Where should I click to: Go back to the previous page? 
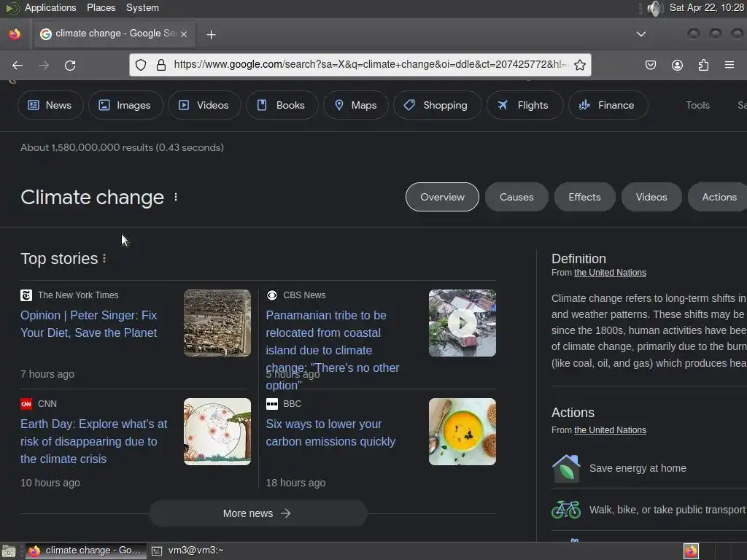(18, 65)
